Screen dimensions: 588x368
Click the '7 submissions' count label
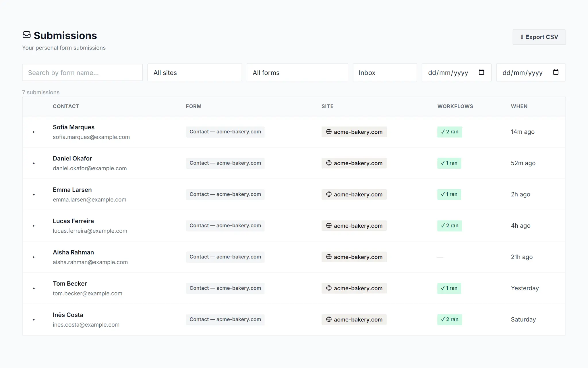41,92
